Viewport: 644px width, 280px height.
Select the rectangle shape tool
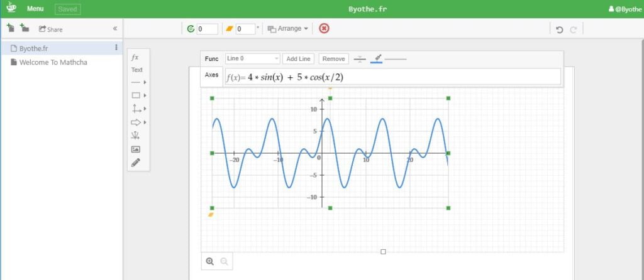click(136, 95)
